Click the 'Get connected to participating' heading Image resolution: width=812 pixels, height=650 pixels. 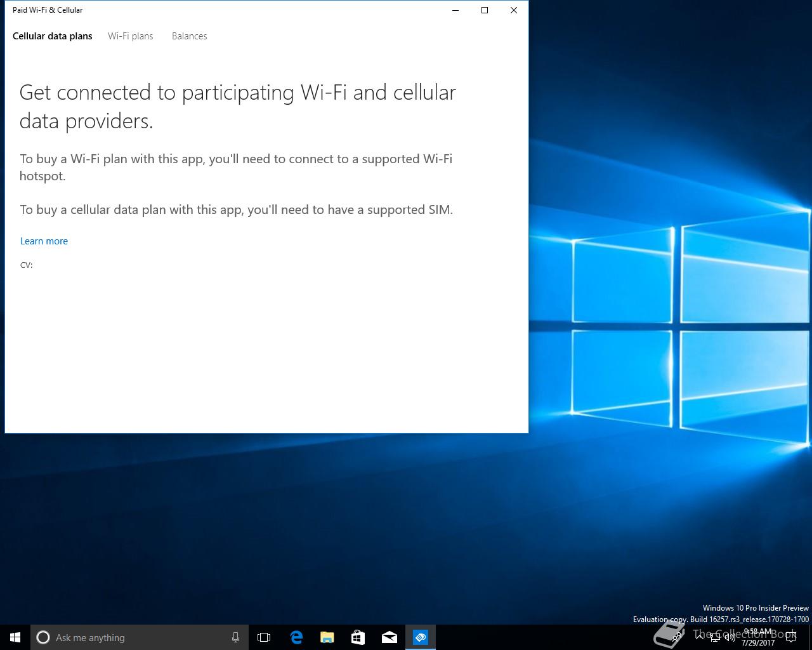click(238, 107)
